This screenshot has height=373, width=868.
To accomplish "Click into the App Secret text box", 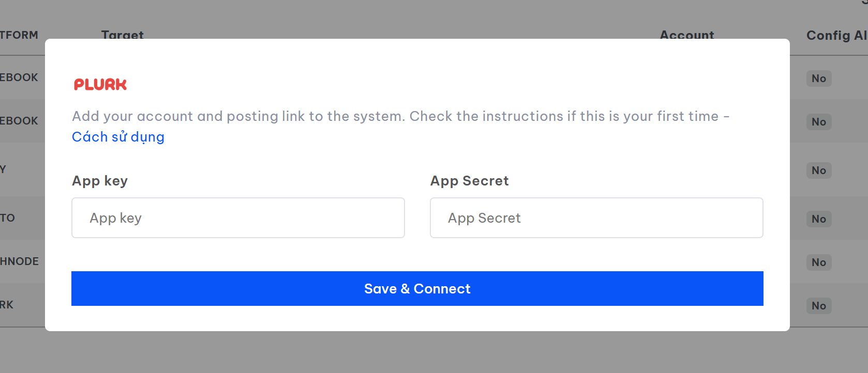I will tap(596, 218).
